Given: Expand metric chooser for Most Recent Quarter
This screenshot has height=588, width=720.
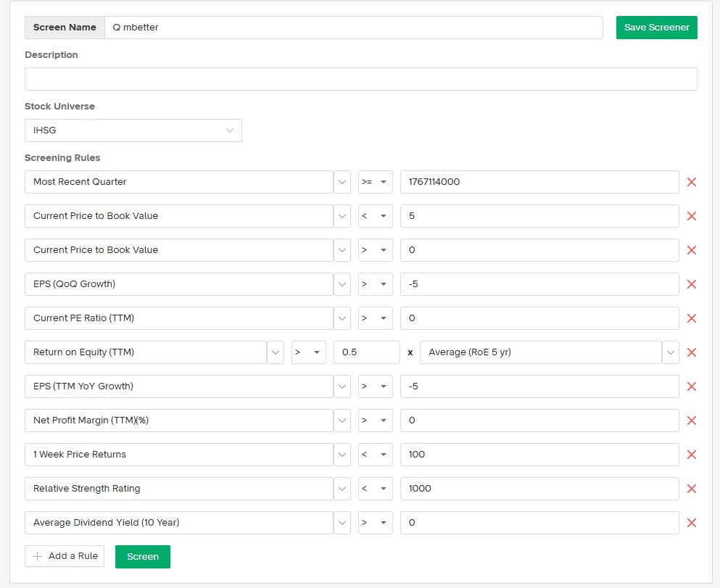Looking at the screenshot, I should 342,182.
